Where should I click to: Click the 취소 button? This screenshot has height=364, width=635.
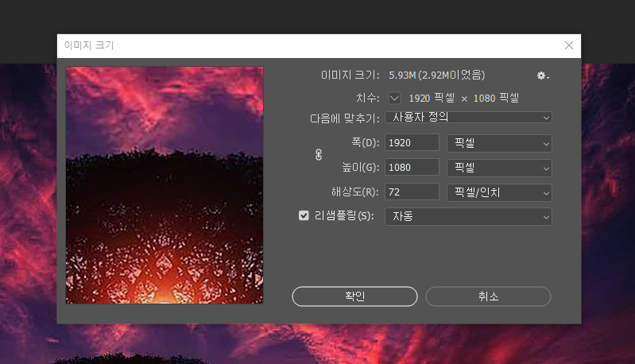[x=489, y=296]
